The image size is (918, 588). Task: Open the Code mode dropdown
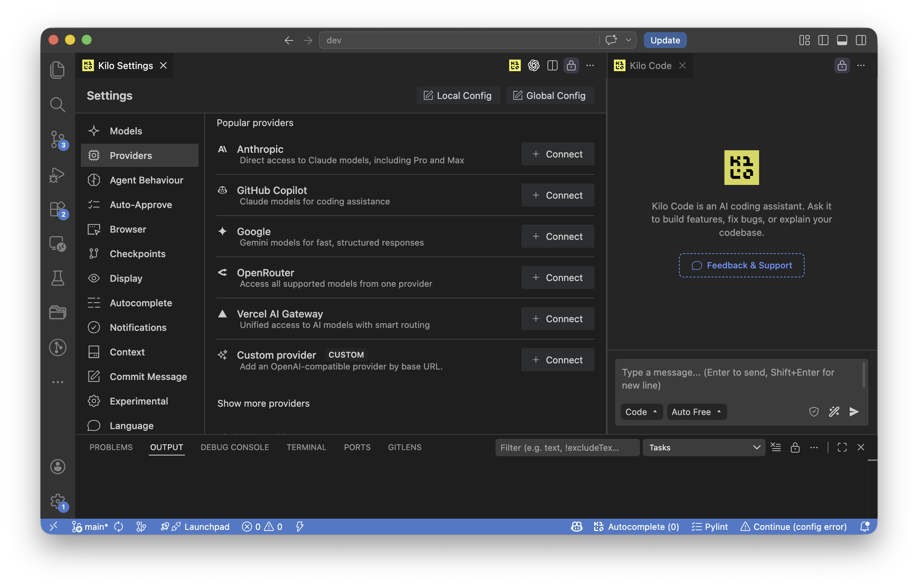[x=641, y=412]
